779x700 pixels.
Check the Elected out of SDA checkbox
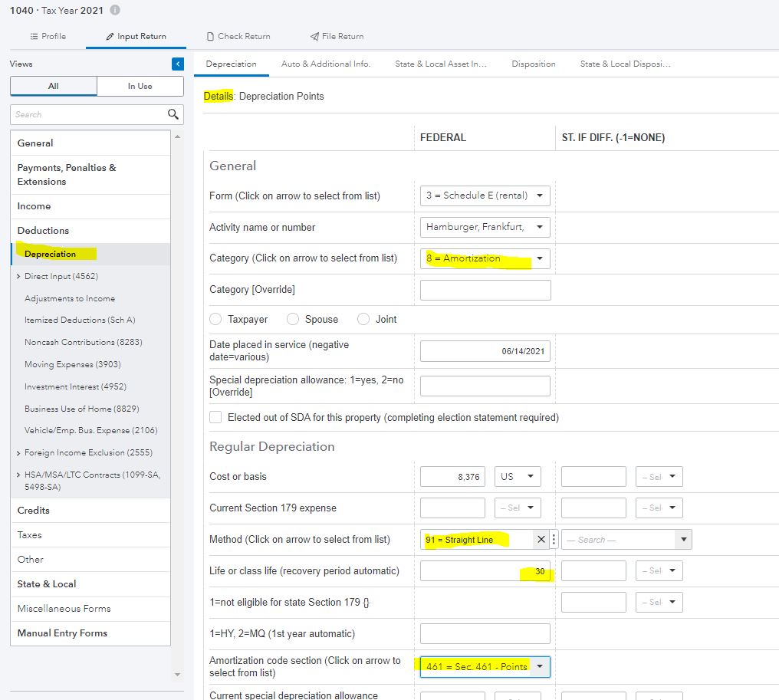[x=215, y=418]
